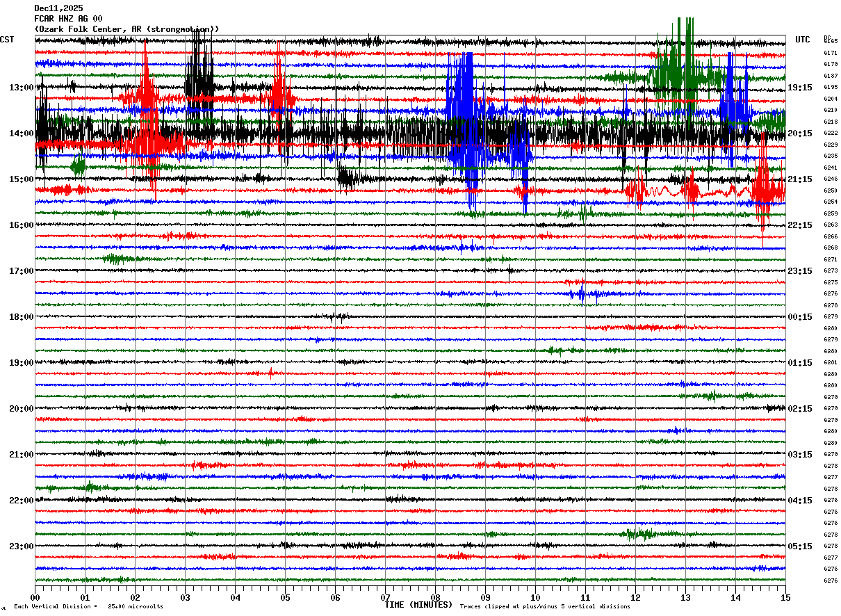Click minute tick label "12" on bottom axis
841x616 pixels.
pyautogui.click(x=635, y=597)
